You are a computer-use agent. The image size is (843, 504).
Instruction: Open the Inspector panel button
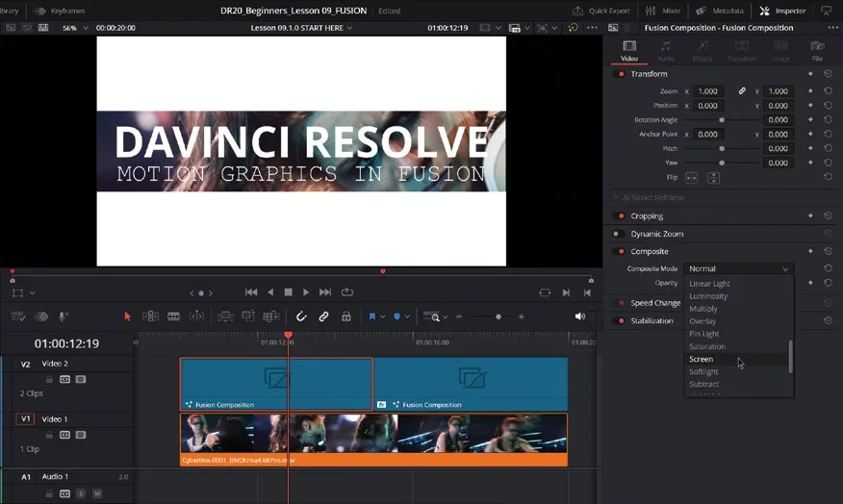coord(782,11)
